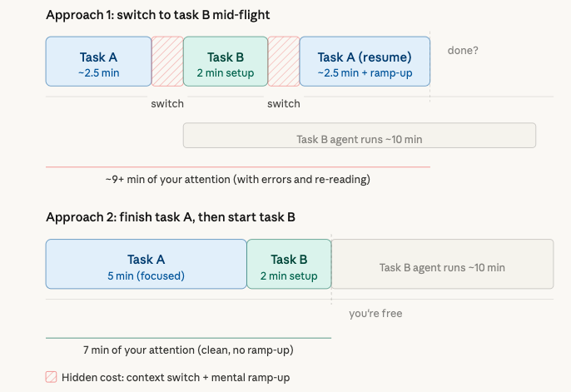Select the Task A ~2.5 min block
This screenshot has height=392, width=571.
tap(98, 61)
